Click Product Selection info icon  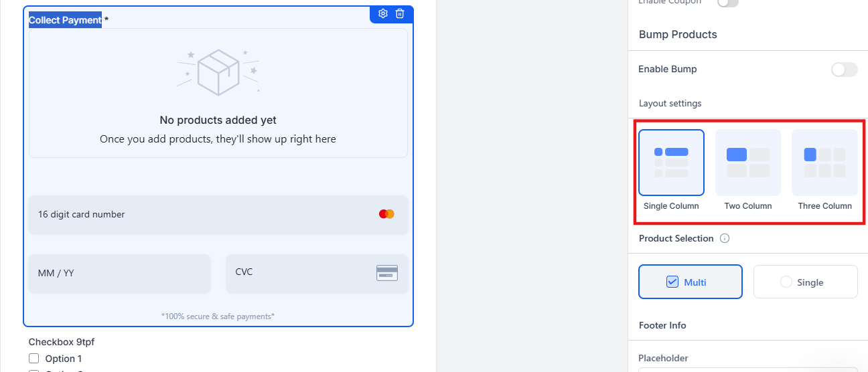tap(724, 239)
